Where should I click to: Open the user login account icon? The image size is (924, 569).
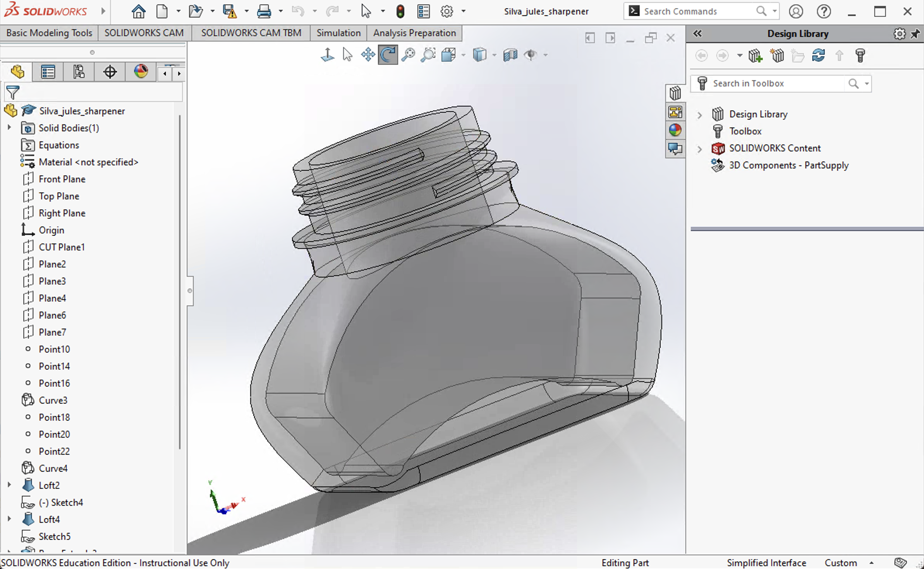pyautogui.click(x=796, y=11)
